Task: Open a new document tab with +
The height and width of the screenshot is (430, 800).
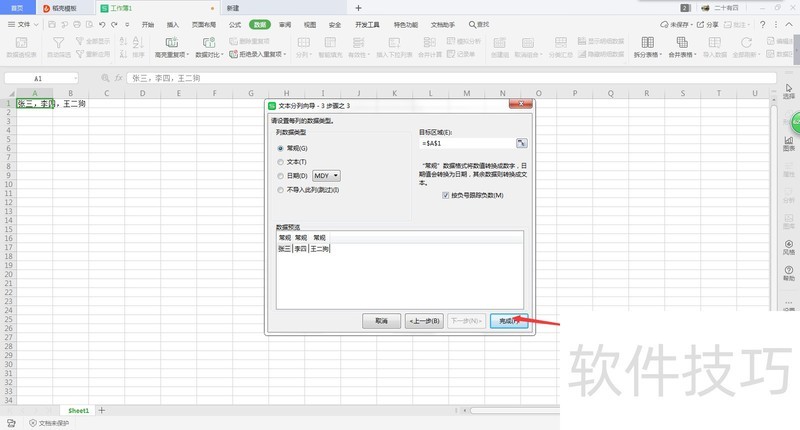Action: (358, 8)
